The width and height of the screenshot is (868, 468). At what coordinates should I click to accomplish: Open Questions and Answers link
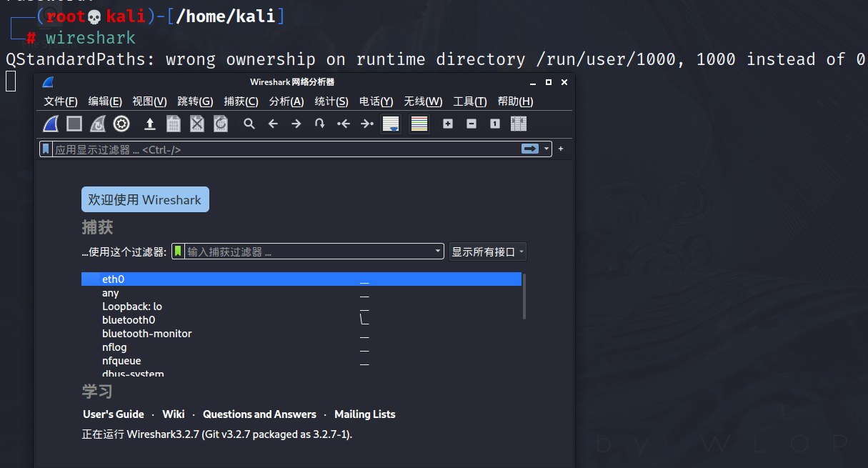pyautogui.click(x=259, y=414)
